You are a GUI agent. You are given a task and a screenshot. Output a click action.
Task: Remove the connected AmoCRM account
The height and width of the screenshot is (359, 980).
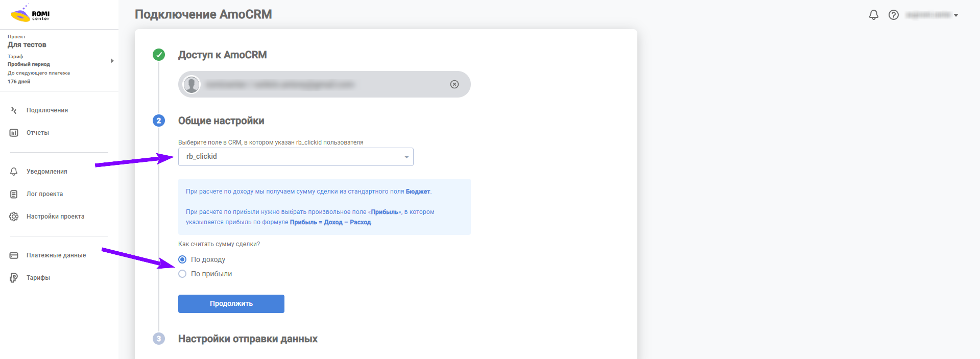coord(455,84)
